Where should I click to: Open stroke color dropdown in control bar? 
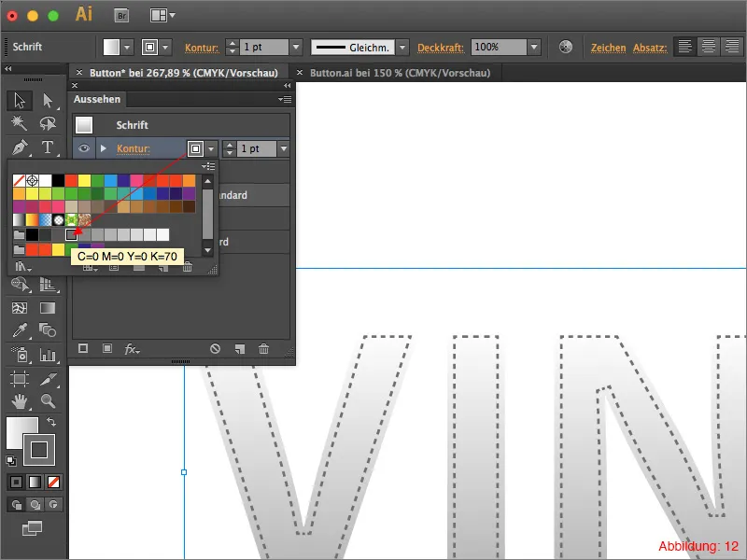click(x=165, y=48)
